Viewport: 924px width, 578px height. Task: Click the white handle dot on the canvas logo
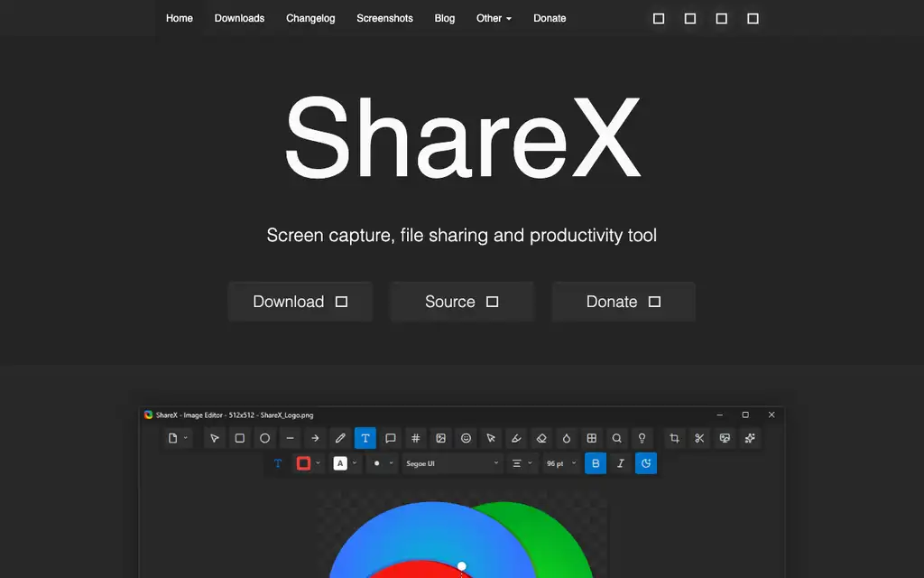point(462,566)
